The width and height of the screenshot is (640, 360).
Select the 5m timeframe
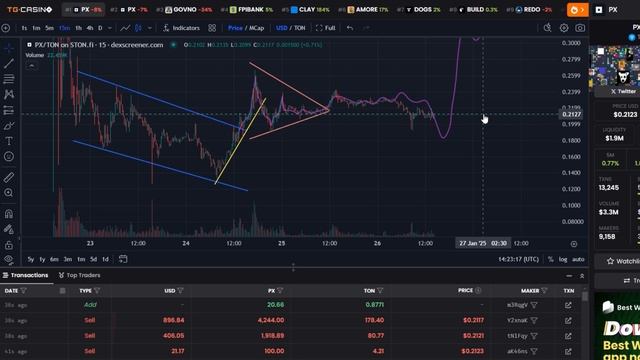pyautogui.click(x=49, y=28)
